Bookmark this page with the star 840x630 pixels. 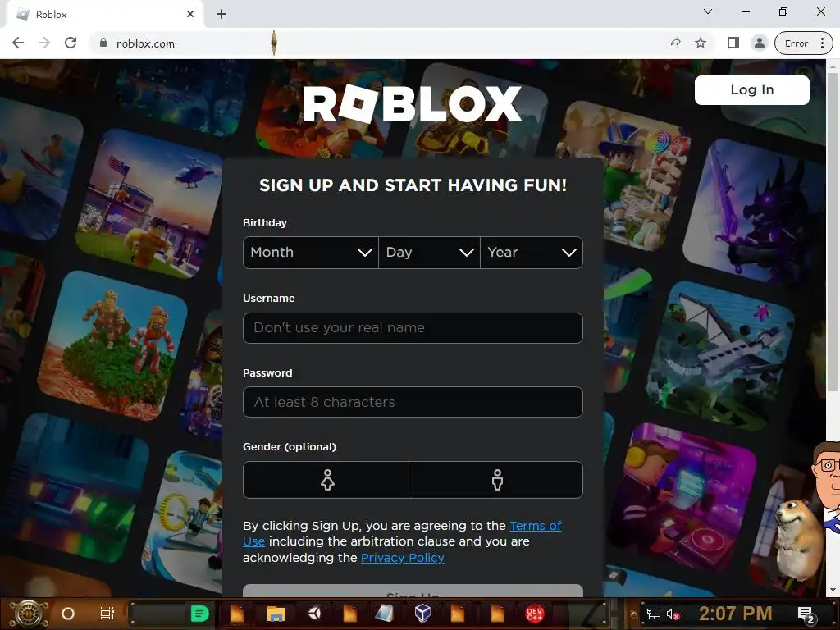pos(701,43)
